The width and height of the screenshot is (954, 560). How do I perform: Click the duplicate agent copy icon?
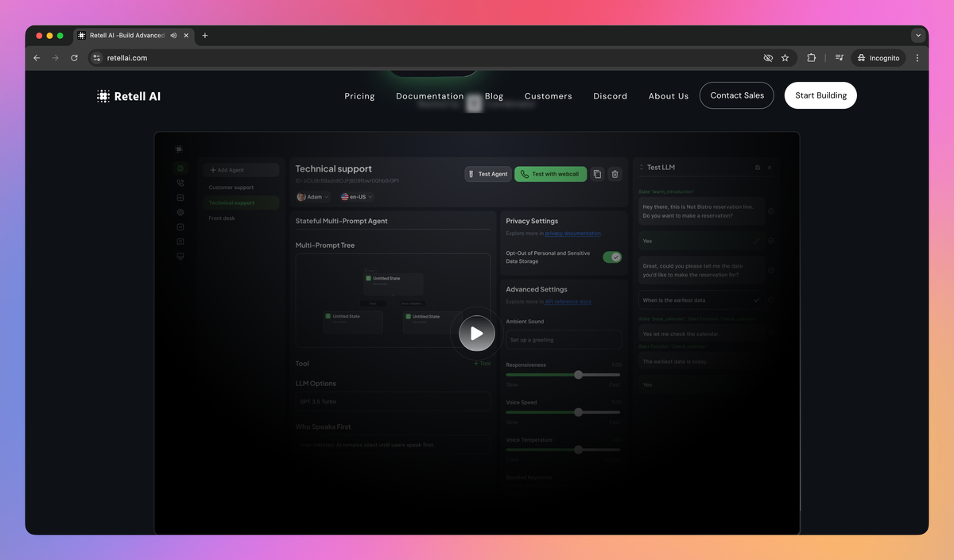[x=598, y=174]
